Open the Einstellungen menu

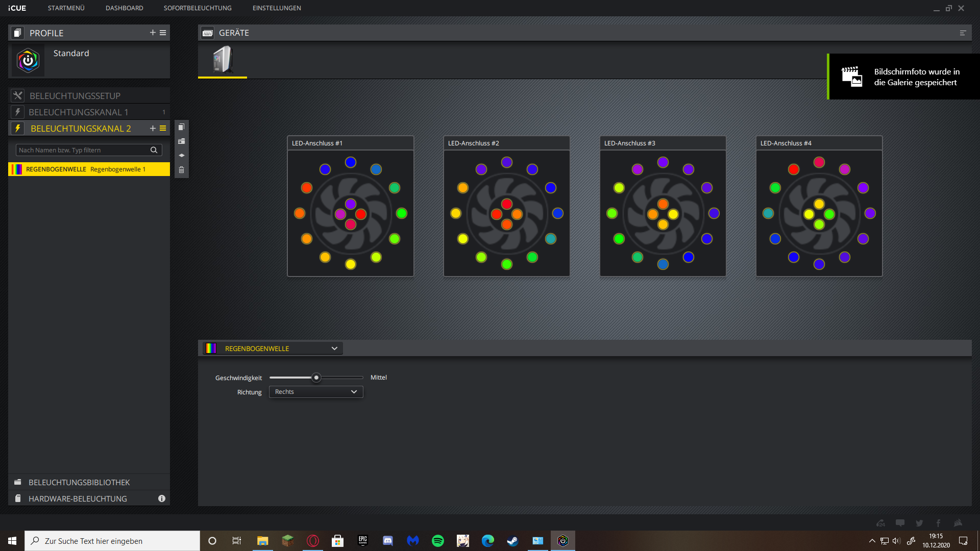276,8
